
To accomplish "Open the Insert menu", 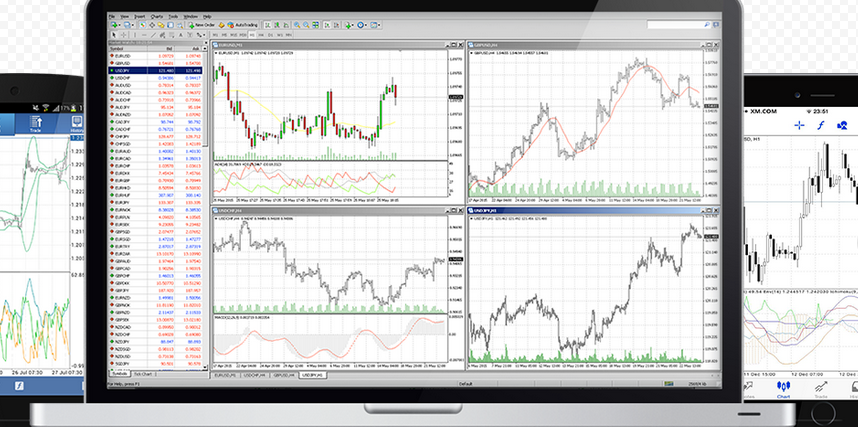I will 140,16.
